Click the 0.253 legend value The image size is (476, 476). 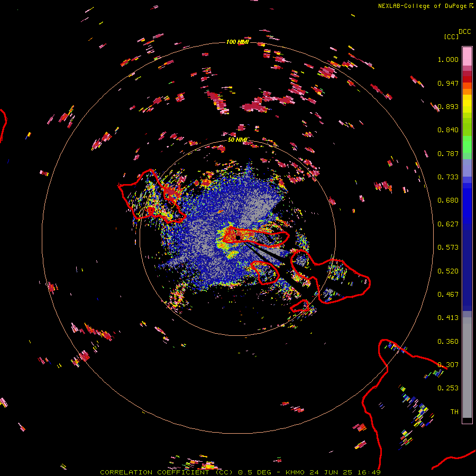(x=448, y=388)
